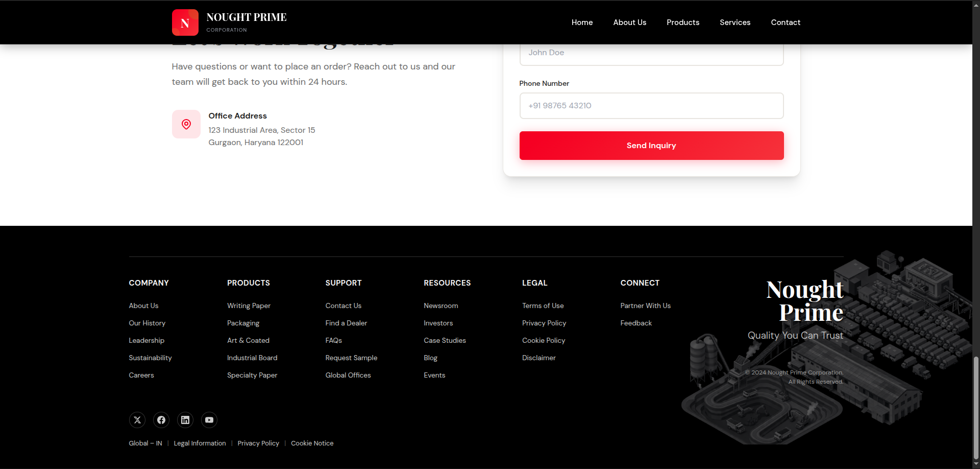
Task: Click the Sustainability footer link
Action: pos(150,358)
